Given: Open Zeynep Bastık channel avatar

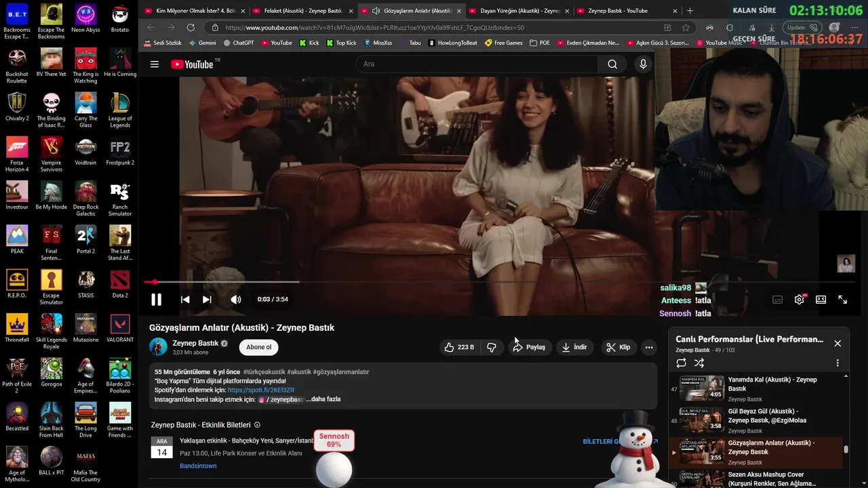Looking at the screenshot, I should click(x=158, y=347).
